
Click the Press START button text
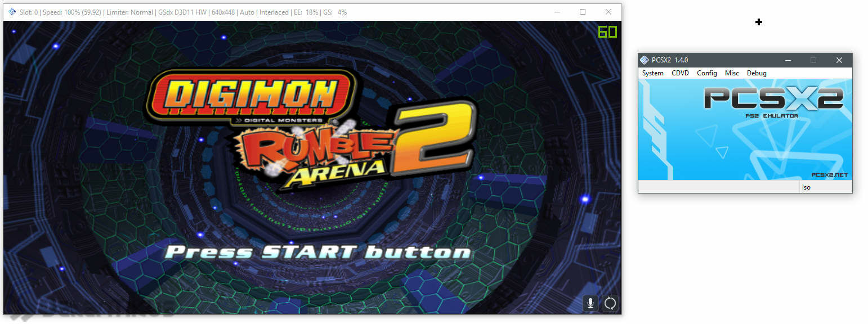click(318, 251)
